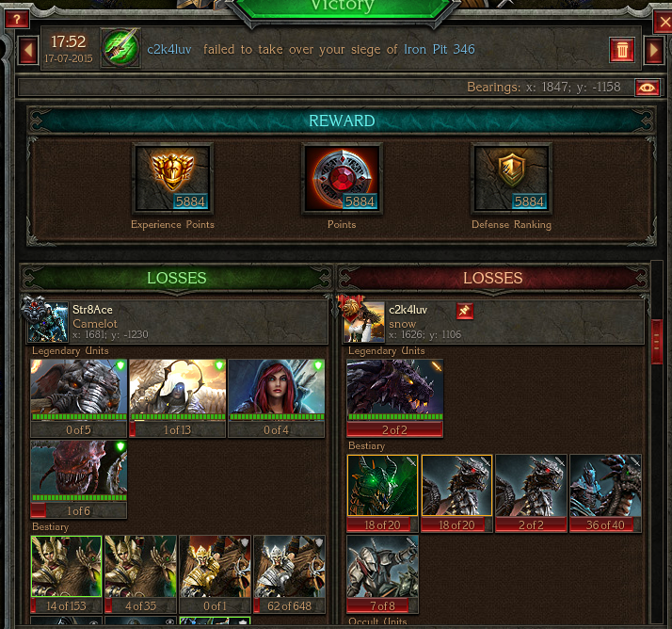Select the green dragon bestiary unit 18 of 20
This screenshot has height=629, width=672.
pos(382,493)
